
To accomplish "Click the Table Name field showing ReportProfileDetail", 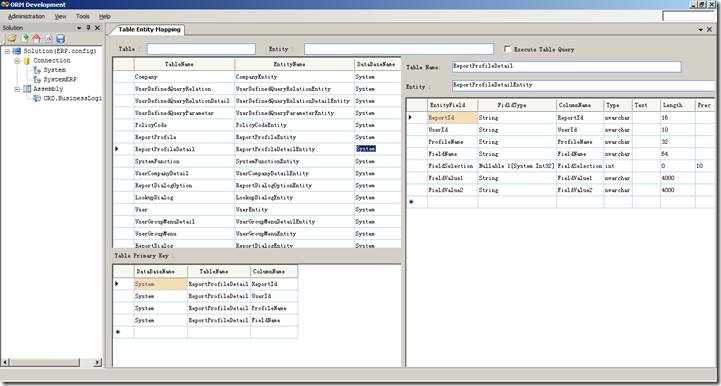I will pos(566,66).
